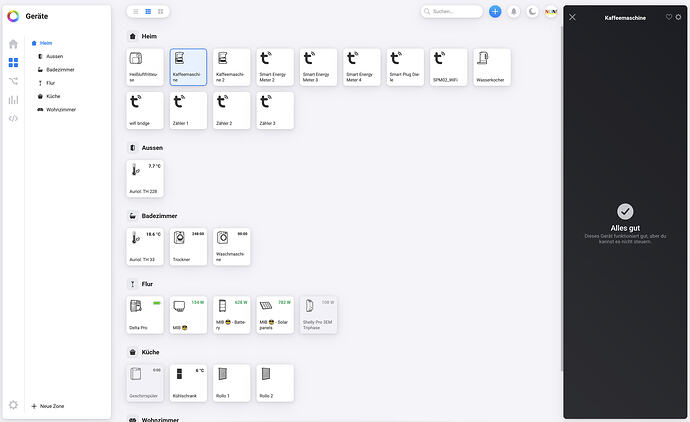Image resolution: width=690 pixels, height=422 pixels.
Task: Toggle dark mode with moon icon
Action: tap(532, 11)
